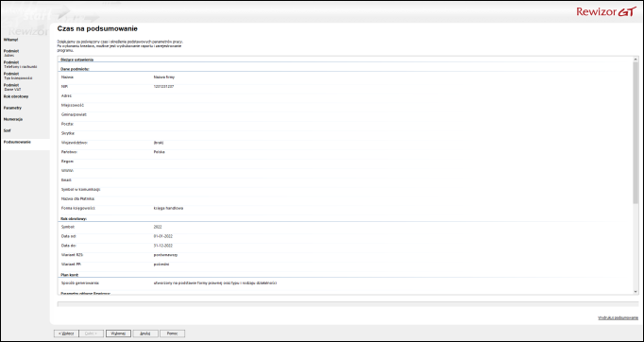The image size is (644, 342).
Task: Click the Sposób generowania value text
Action: point(215,283)
